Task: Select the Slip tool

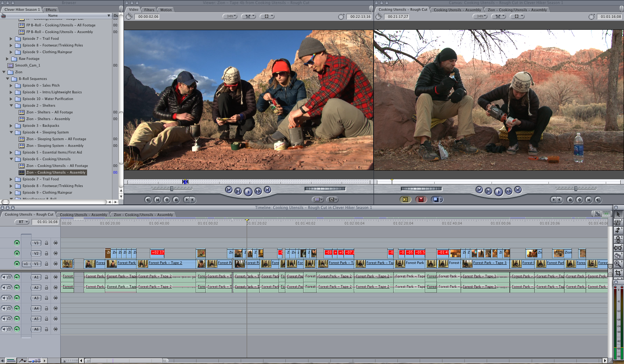Action: pyautogui.click(x=618, y=248)
